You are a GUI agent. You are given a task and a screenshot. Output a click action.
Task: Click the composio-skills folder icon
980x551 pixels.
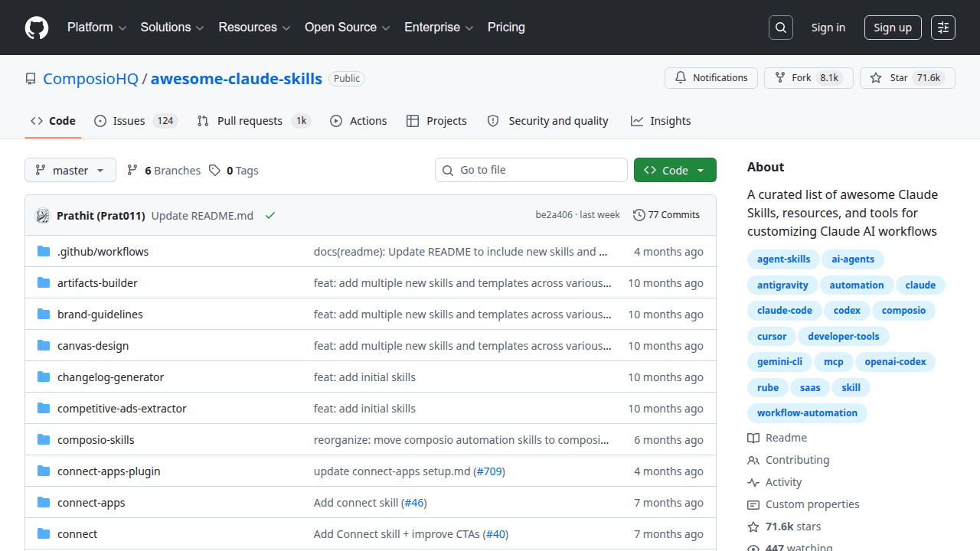point(44,440)
